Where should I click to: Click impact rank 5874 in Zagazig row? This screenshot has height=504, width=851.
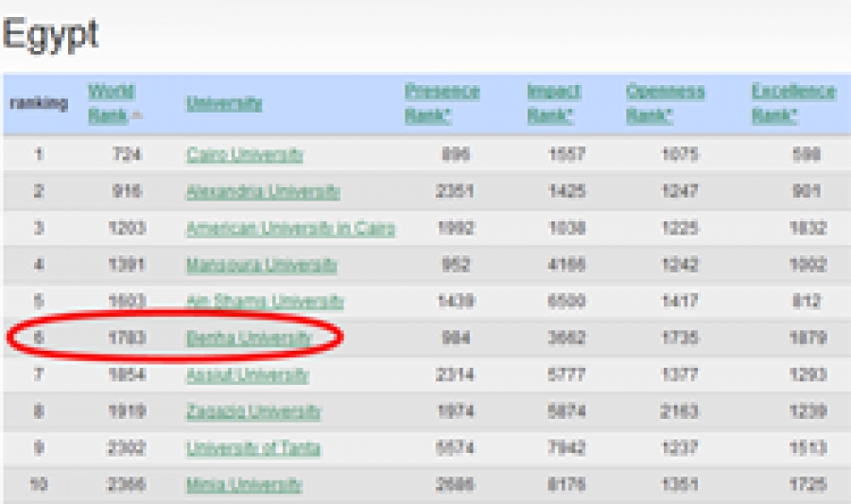(566, 411)
